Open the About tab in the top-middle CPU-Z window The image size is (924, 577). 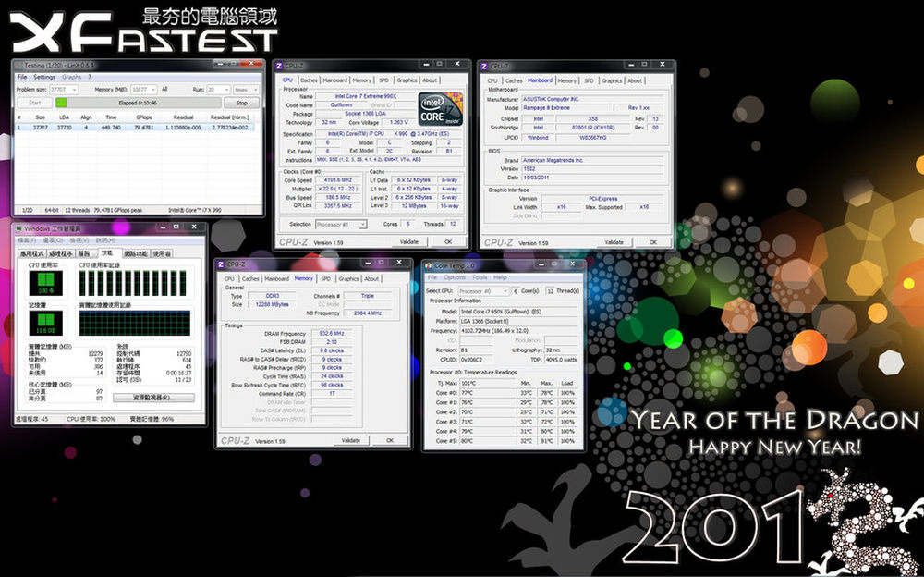(431, 80)
